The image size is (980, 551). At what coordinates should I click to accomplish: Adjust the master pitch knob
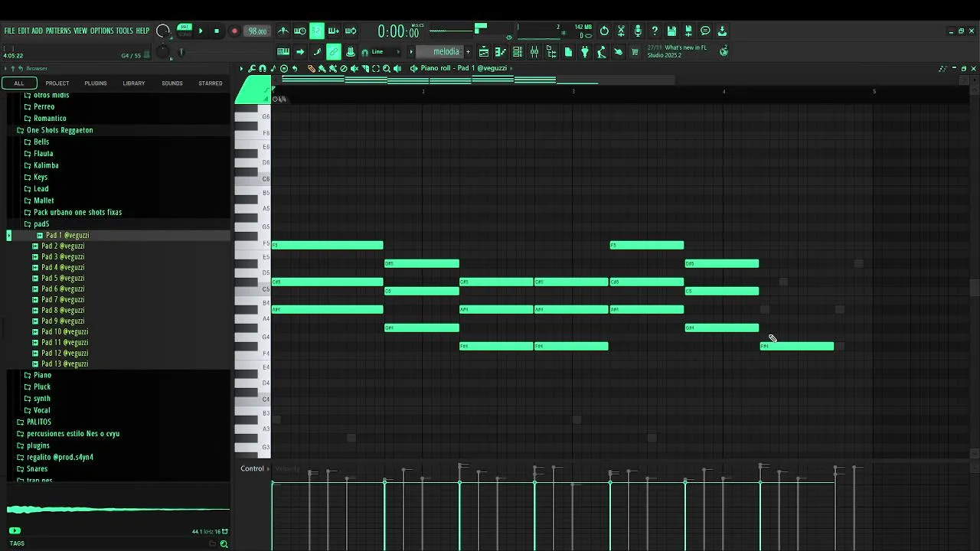click(x=162, y=52)
